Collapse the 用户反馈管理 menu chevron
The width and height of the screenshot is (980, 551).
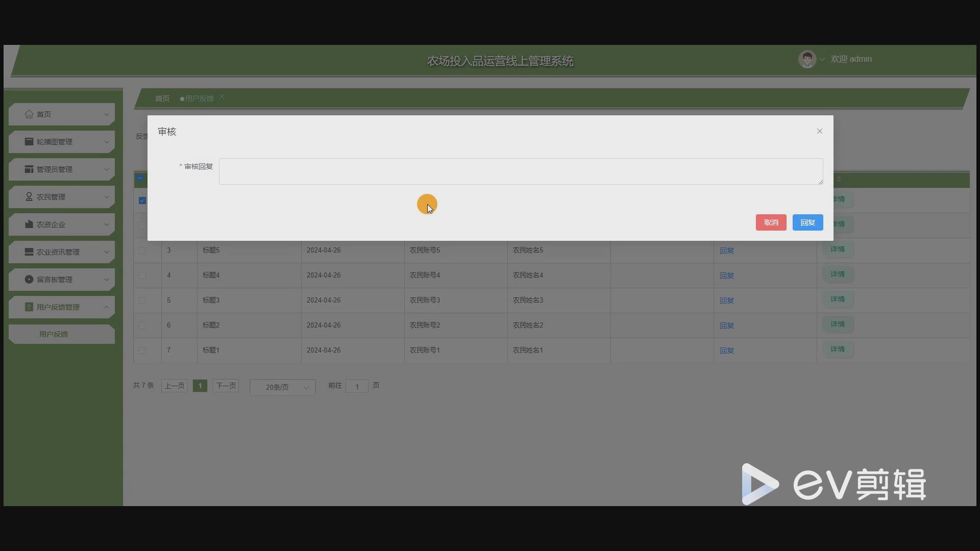107,307
